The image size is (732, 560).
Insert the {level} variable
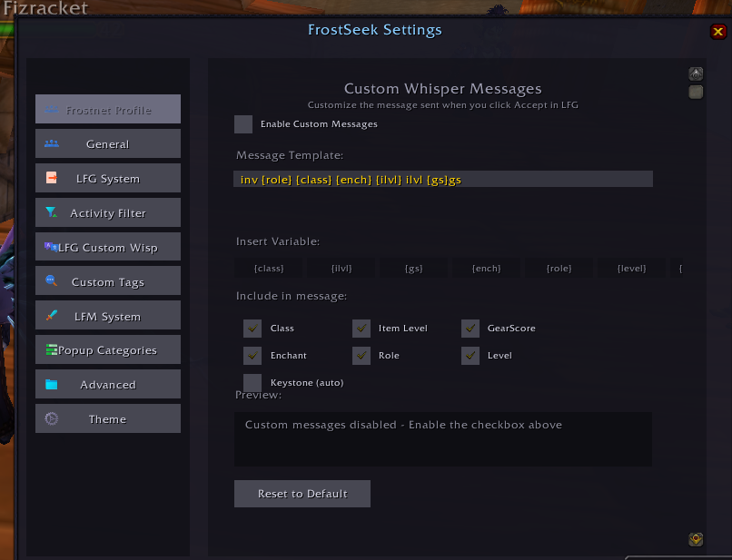pos(631,269)
